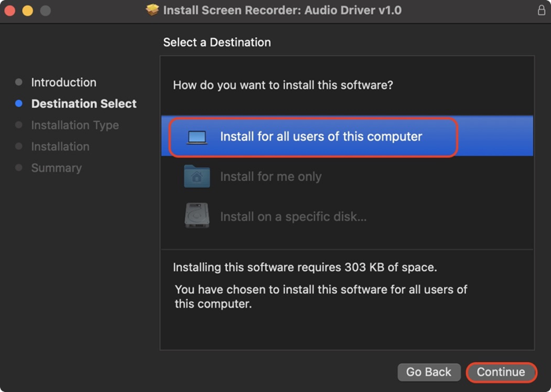This screenshot has height=392, width=551.
Task: Click the bullet next to Summary
Action: [x=19, y=168]
